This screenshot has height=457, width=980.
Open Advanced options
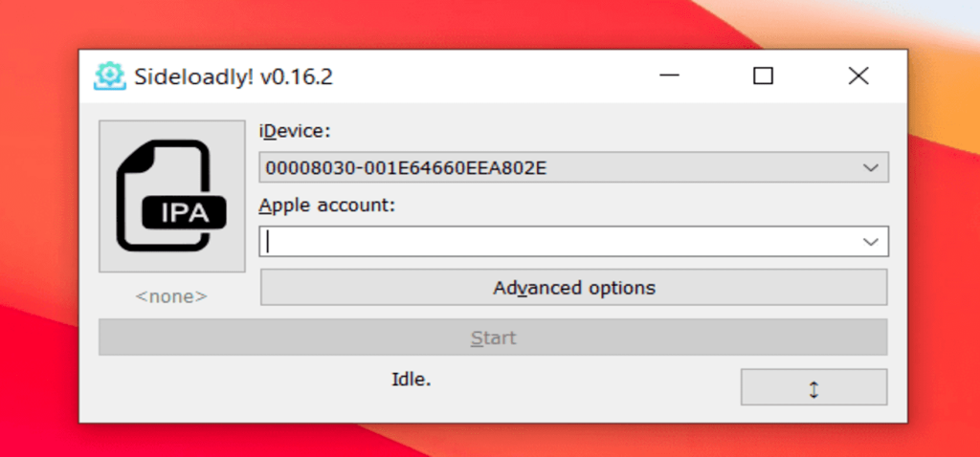point(574,287)
